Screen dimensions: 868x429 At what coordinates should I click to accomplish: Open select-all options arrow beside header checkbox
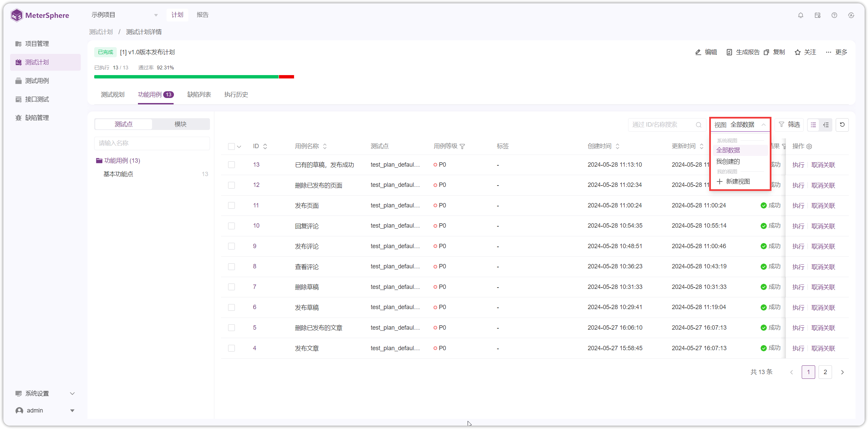click(239, 147)
